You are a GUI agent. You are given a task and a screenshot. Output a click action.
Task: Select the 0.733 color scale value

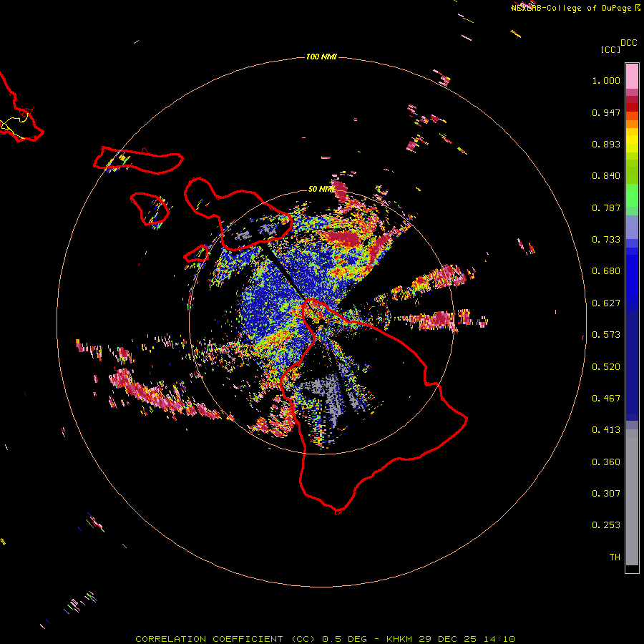[606, 240]
